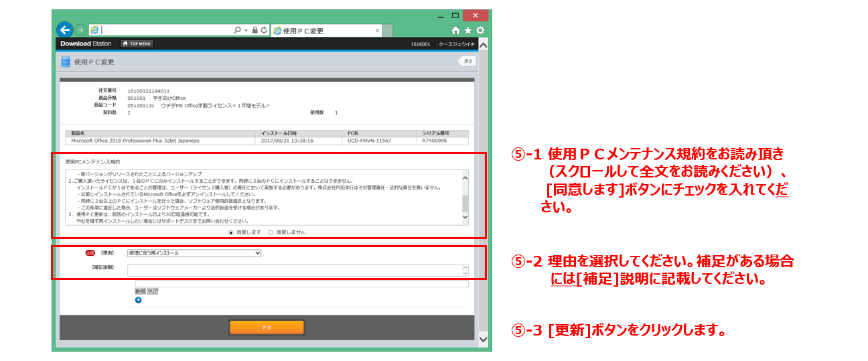The image size is (868, 361).
Task: Open browser settings gear icon
Action: pyautogui.click(x=480, y=30)
